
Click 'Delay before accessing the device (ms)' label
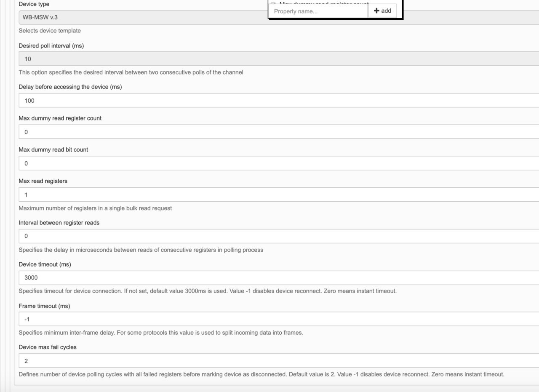[x=70, y=87]
